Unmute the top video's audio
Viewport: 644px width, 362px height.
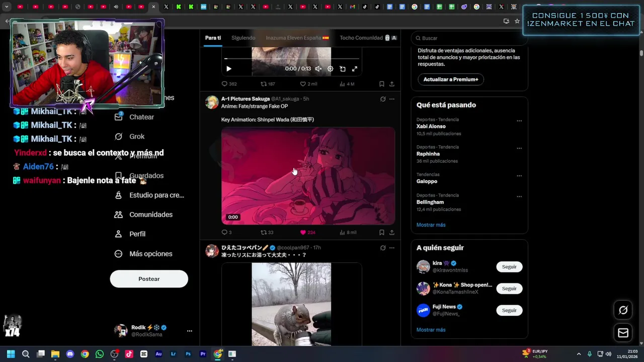coord(318,69)
